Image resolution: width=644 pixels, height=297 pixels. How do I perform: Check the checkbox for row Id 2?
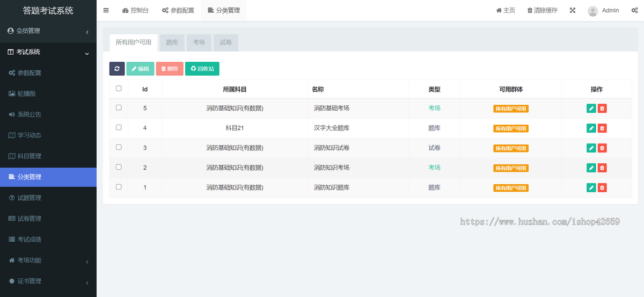point(119,167)
